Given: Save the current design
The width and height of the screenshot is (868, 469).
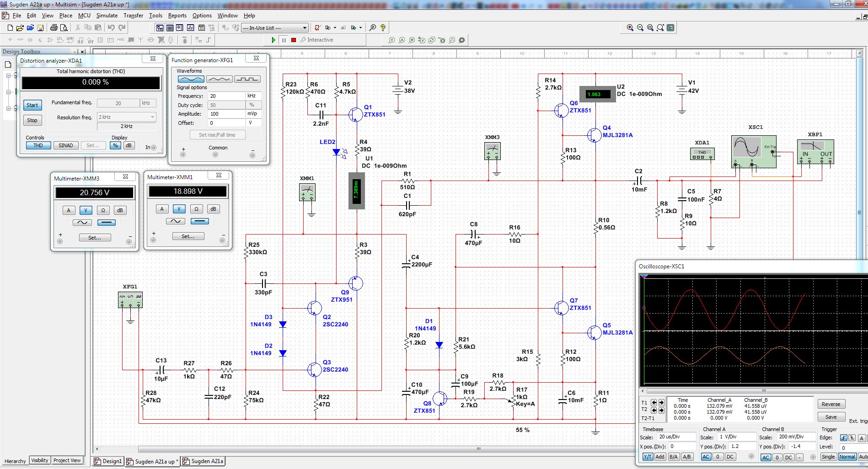Looking at the screenshot, I should (x=40, y=28).
